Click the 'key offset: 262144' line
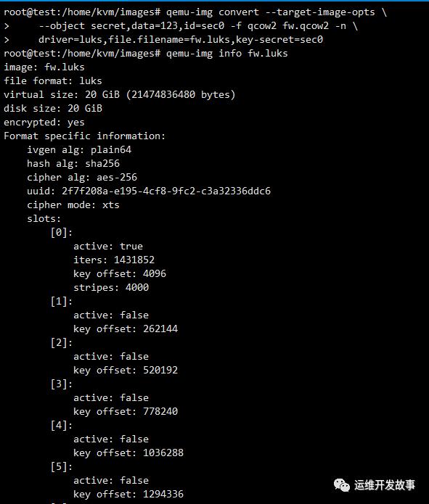The height and width of the screenshot is (504, 429). (126, 329)
